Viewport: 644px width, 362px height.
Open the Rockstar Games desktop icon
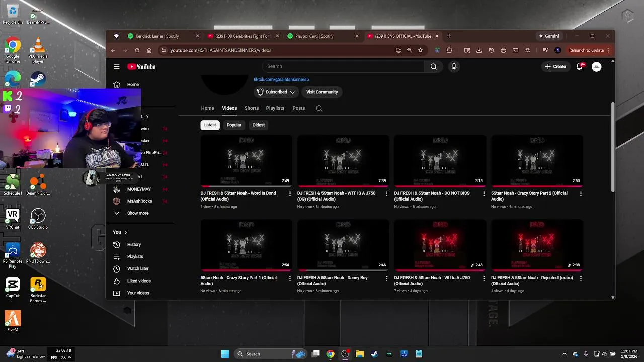click(x=38, y=290)
